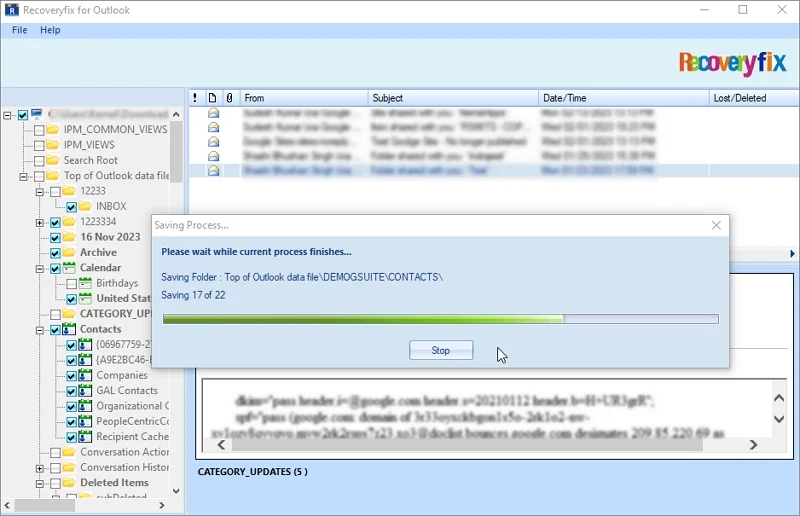Check the IPM_VIEWS folder checkbox
The height and width of the screenshot is (516, 800).
click(x=39, y=145)
